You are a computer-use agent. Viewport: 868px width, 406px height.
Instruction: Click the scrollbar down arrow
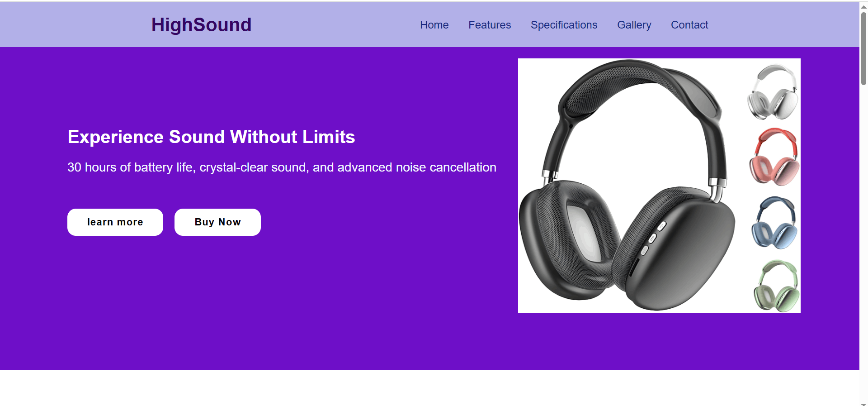coord(863,403)
